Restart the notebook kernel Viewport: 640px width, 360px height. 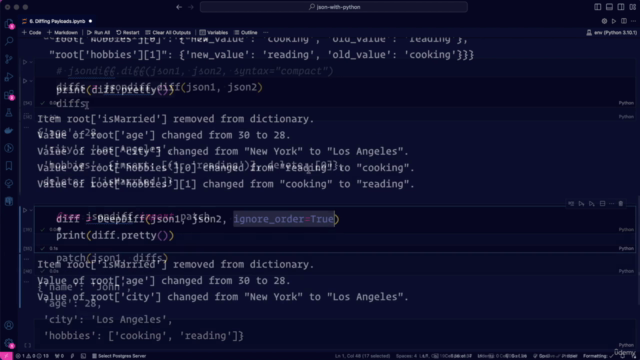(128, 33)
